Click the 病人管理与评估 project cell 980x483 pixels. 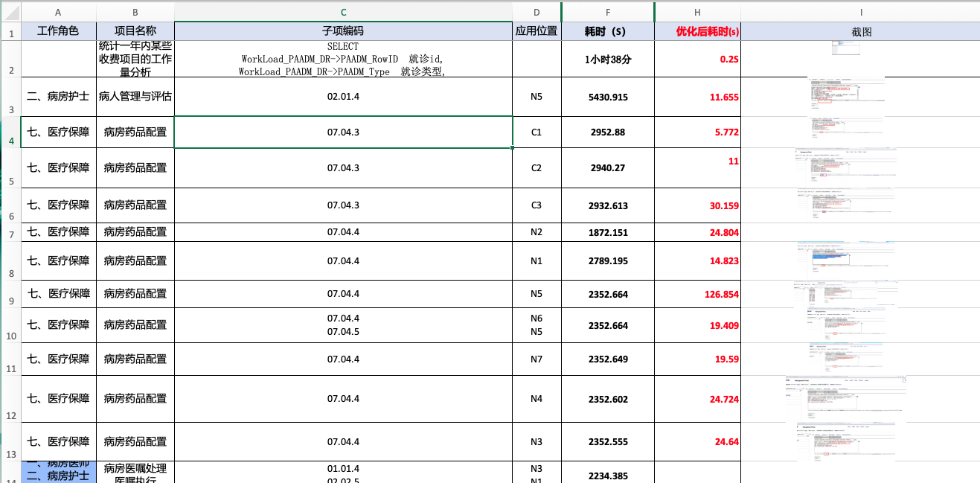tap(135, 97)
